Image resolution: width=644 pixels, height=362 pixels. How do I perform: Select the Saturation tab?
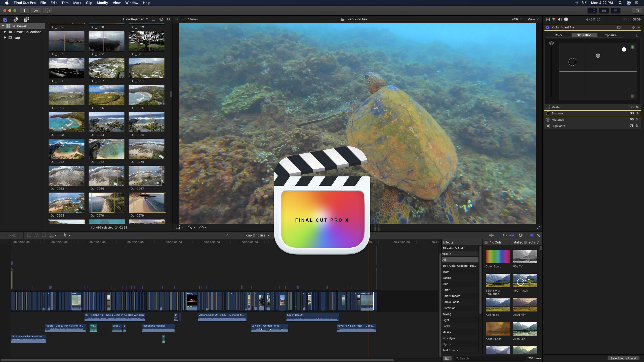pyautogui.click(x=584, y=35)
